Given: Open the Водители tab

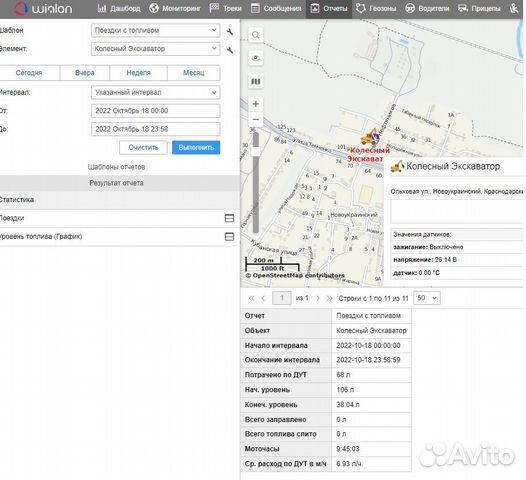Looking at the screenshot, I should [x=427, y=8].
